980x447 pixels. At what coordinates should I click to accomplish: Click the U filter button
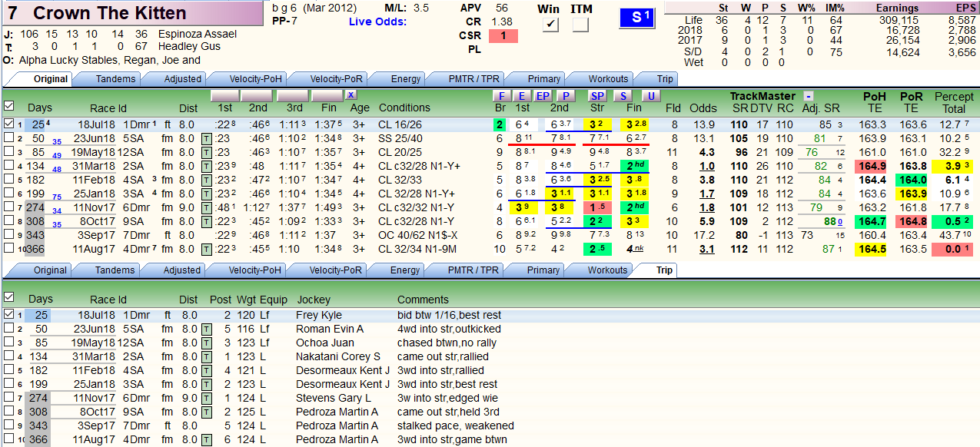coord(651,96)
